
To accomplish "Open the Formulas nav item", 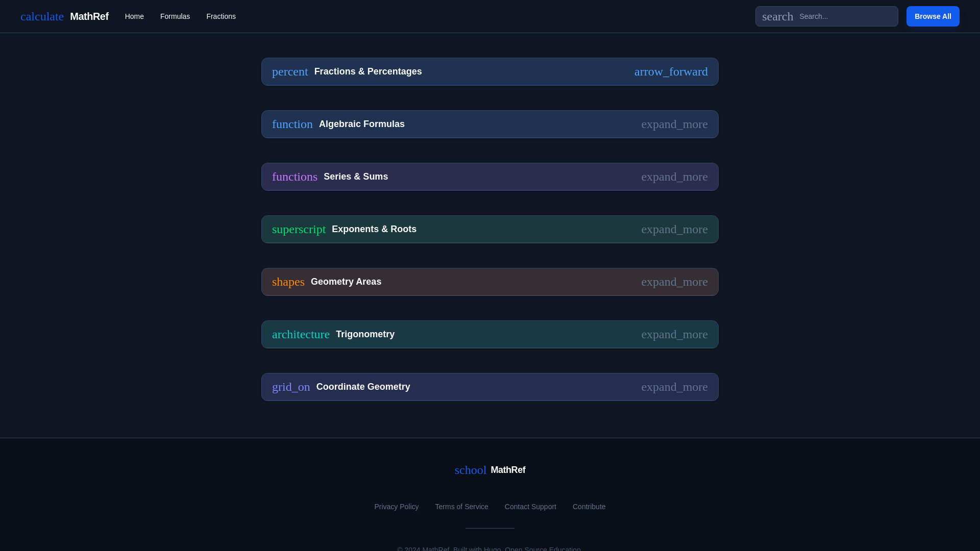I will pos(175,16).
